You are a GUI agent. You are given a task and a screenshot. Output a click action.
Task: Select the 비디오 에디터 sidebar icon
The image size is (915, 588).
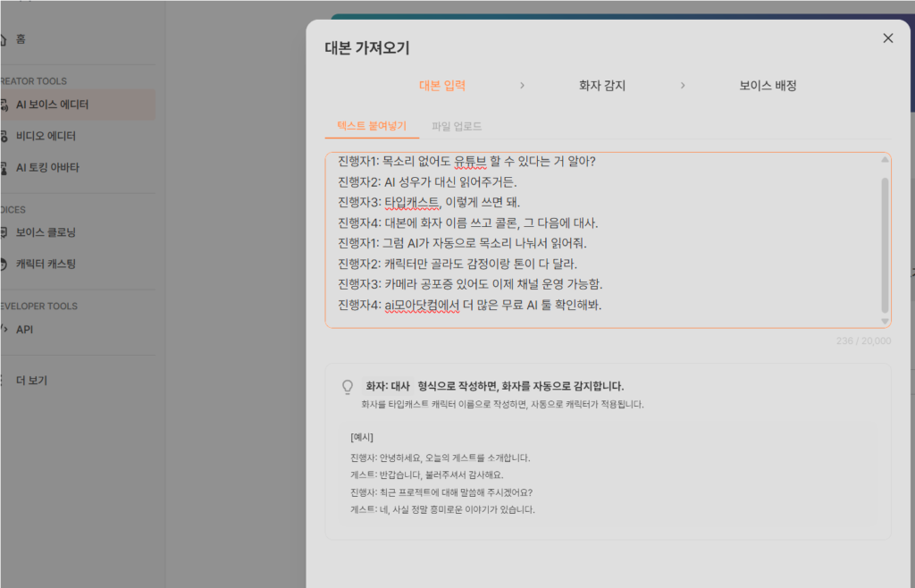[3, 137]
